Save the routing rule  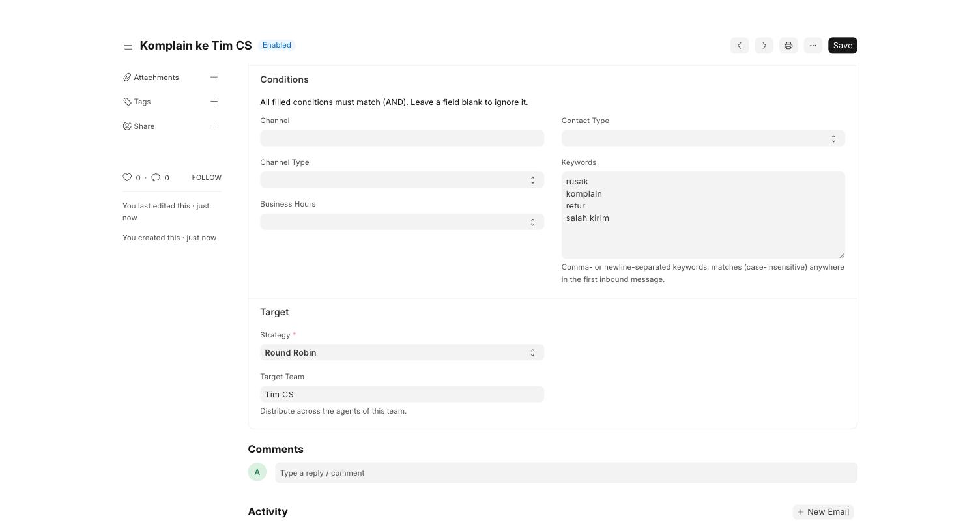point(843,46)
